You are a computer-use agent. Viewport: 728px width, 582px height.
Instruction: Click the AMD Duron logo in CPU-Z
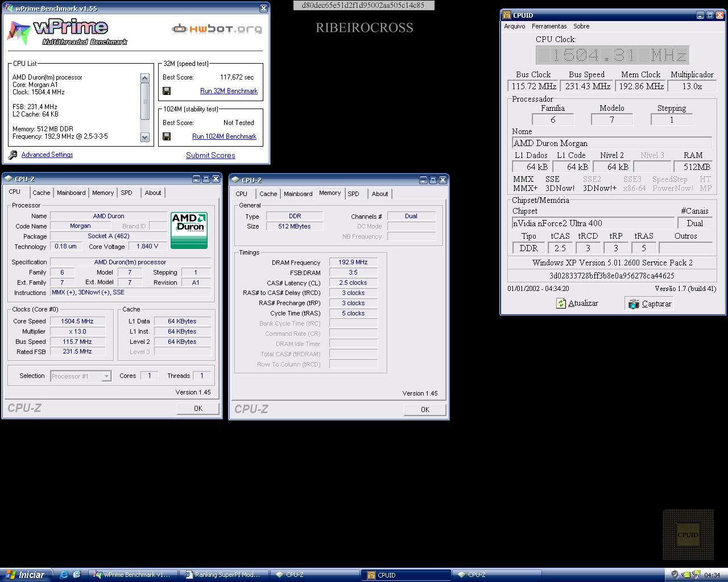pyautogui.click(x=189, y=230)
